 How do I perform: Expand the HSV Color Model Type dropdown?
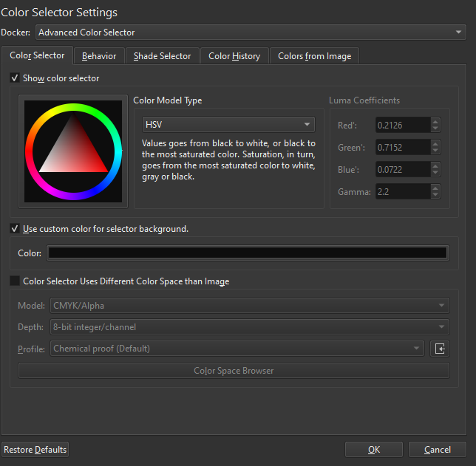point(228,124)
